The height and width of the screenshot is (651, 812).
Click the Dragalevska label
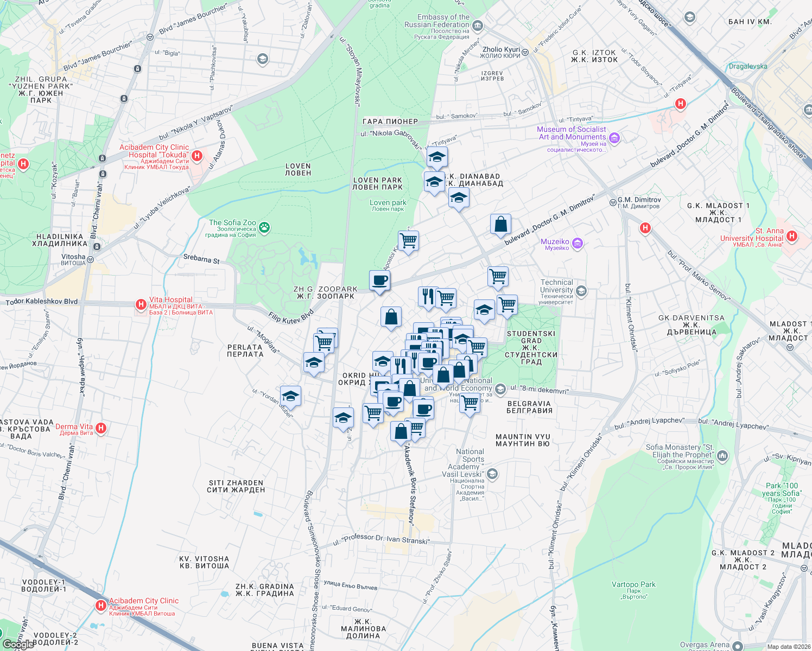point(748,66)
